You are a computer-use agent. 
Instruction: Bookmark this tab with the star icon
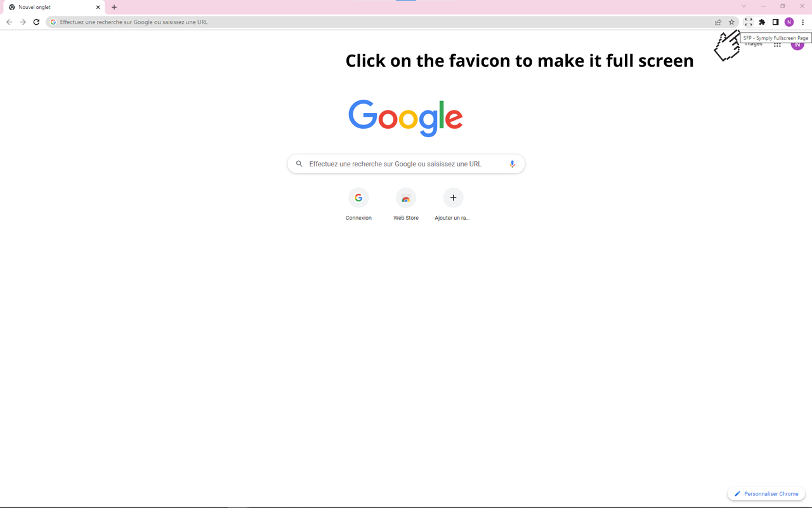tap(731, 22)
